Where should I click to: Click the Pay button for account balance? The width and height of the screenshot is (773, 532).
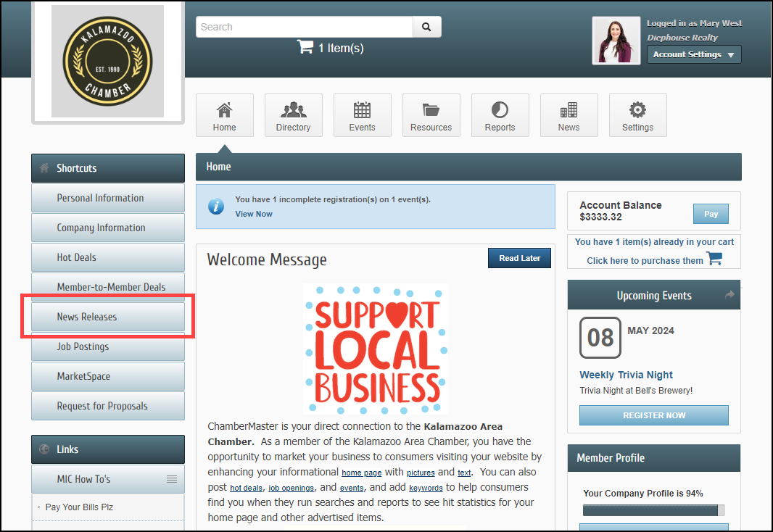(711, 214)
